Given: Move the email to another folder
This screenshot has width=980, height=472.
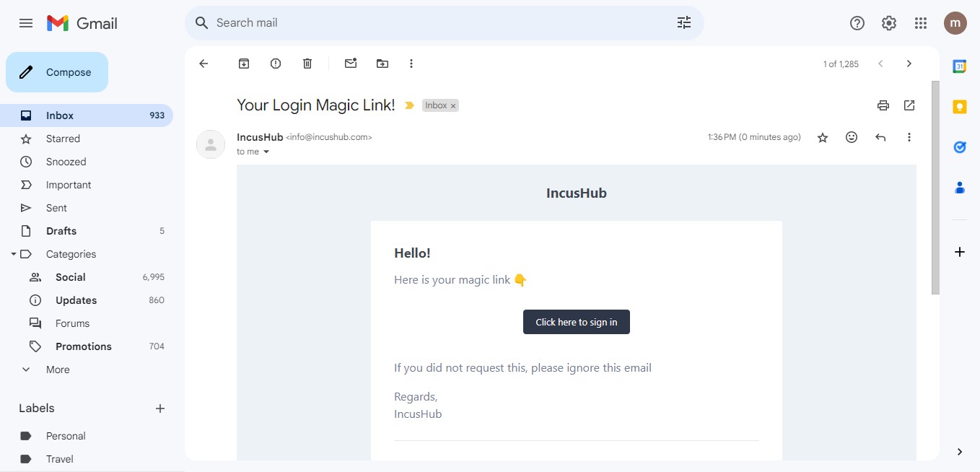Looking at the screenshot, I should [382, 64].
